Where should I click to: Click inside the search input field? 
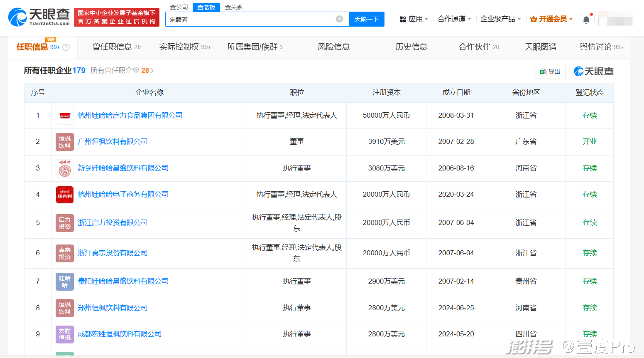point(249,20)
